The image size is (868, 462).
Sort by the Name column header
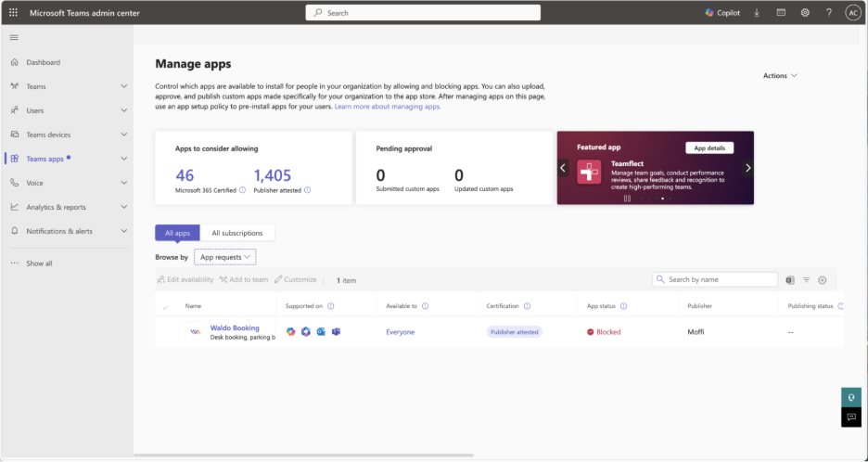pyautogui.click(x=193, y=306)
